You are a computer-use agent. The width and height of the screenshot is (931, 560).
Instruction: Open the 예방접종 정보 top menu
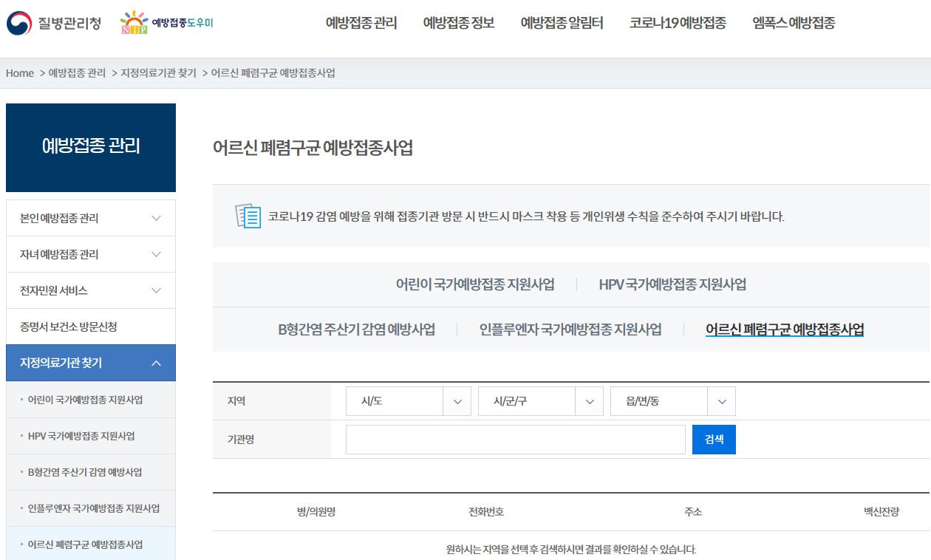[458, 24]
